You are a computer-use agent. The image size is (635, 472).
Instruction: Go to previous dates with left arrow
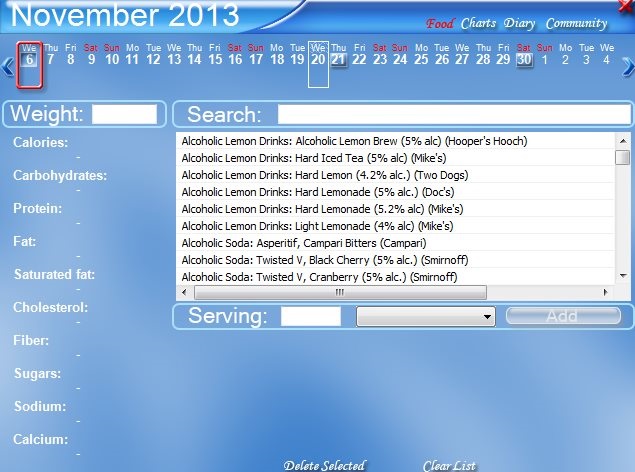pos(7,67)
